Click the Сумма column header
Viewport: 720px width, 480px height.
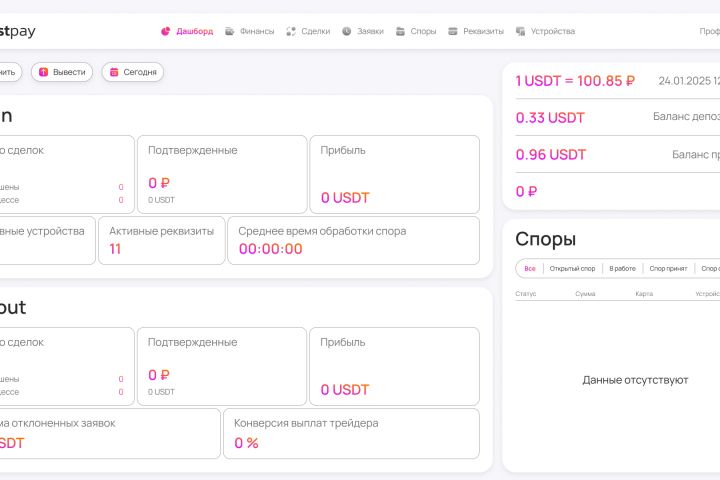pos(585,294)
